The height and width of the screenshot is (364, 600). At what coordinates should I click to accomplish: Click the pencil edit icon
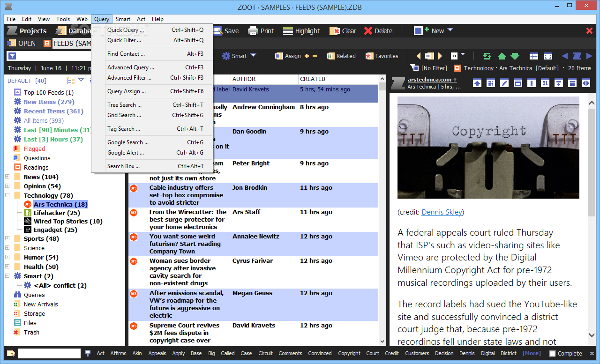[504, 83]
